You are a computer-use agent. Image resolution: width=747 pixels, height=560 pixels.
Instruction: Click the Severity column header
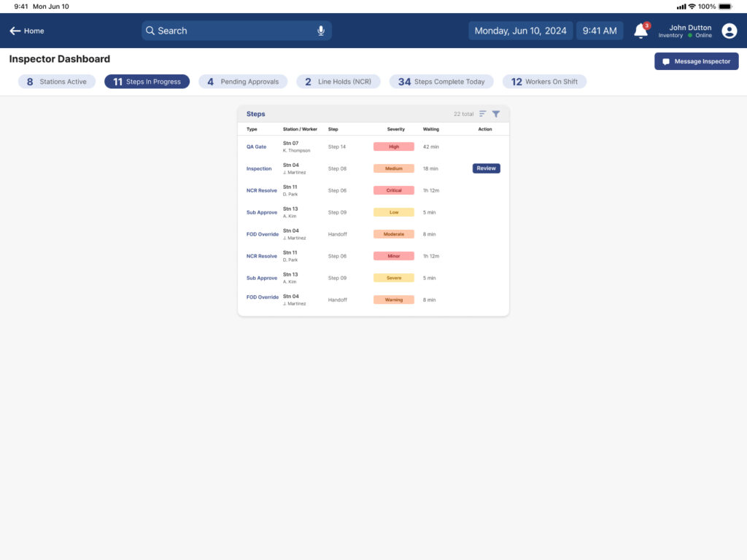(x=396, y=130)
